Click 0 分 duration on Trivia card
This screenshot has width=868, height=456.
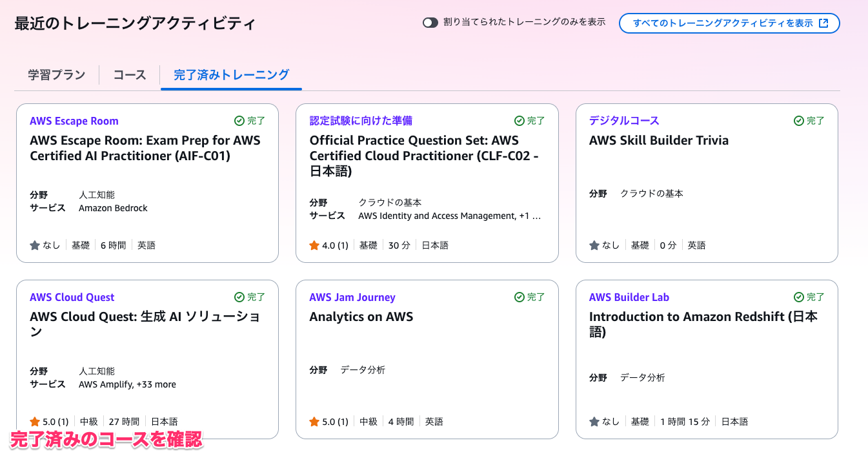pyautogui.click(x=669, y=245)
